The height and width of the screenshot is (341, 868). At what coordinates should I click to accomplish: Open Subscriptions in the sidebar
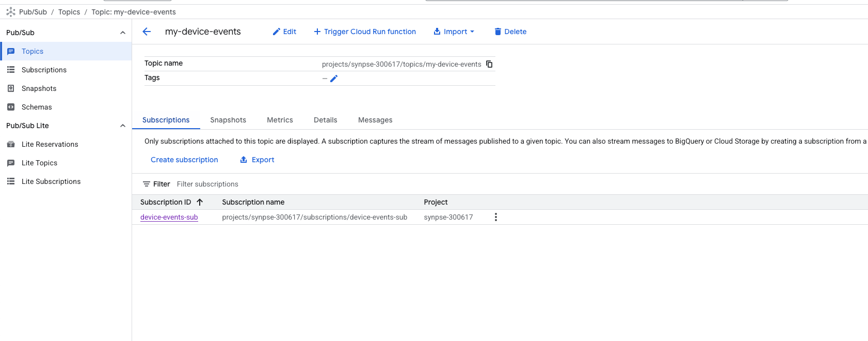(x=66, y=70)
